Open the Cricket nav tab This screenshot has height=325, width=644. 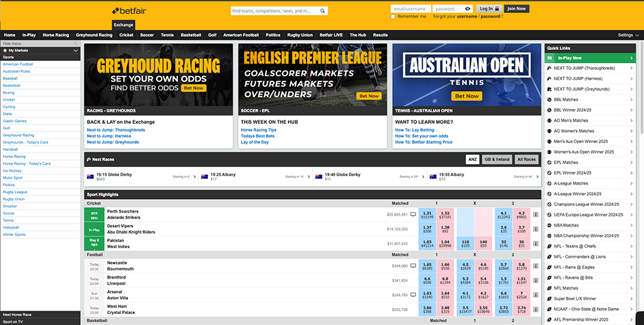[126, 36]
